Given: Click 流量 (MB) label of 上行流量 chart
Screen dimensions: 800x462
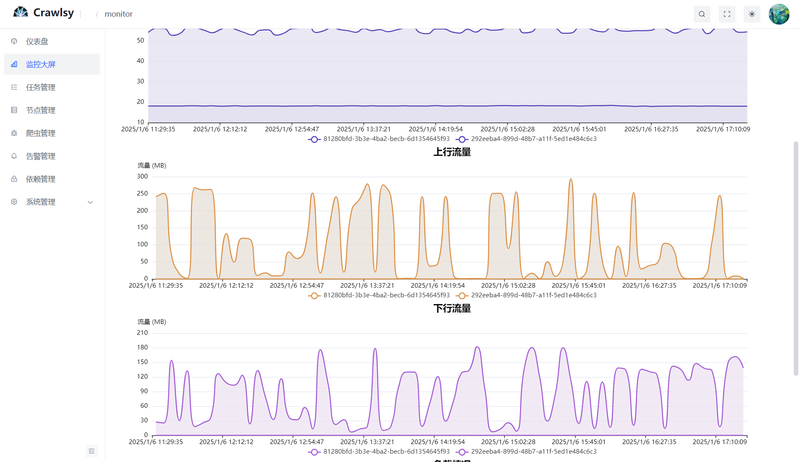Looking at the screenshot, I should coord(152,165).
